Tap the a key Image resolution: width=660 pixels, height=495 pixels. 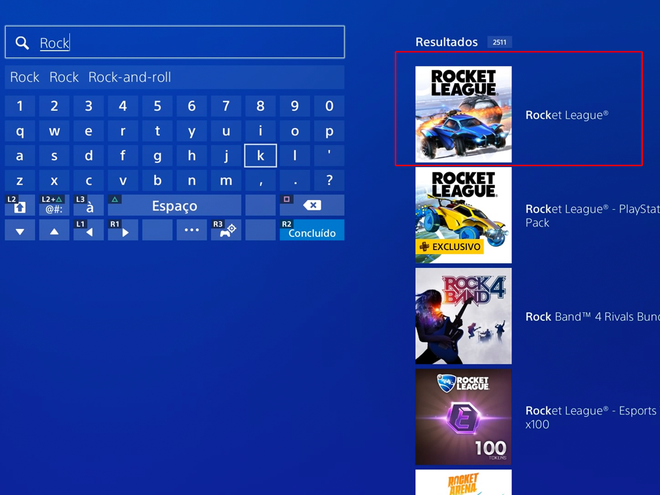click(x=20, y=156)
